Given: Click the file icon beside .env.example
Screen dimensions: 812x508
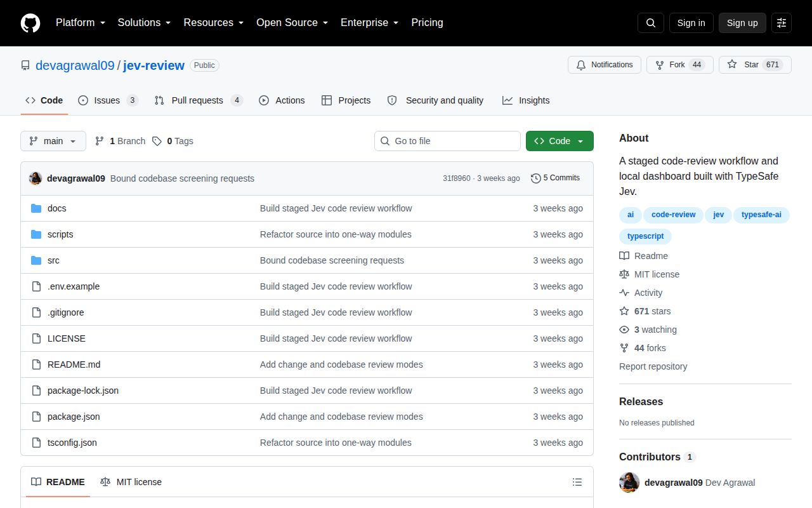Looking at the screenshot, I should point(36,286).
